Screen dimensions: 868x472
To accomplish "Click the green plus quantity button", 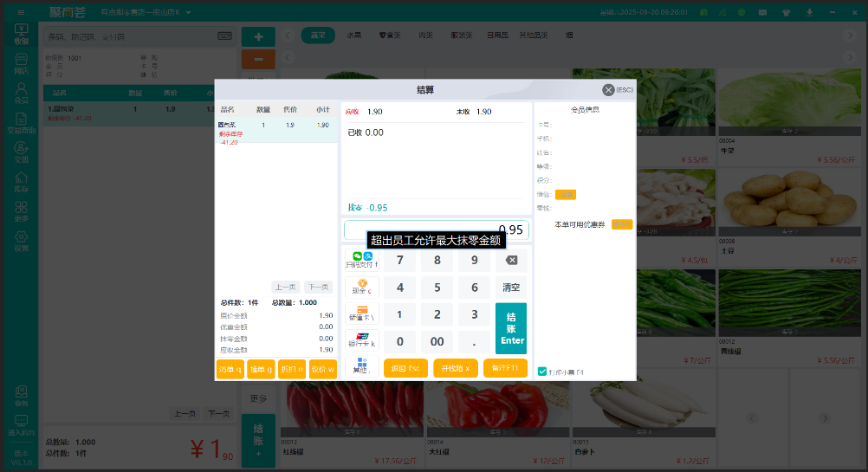I will (258, 36).
